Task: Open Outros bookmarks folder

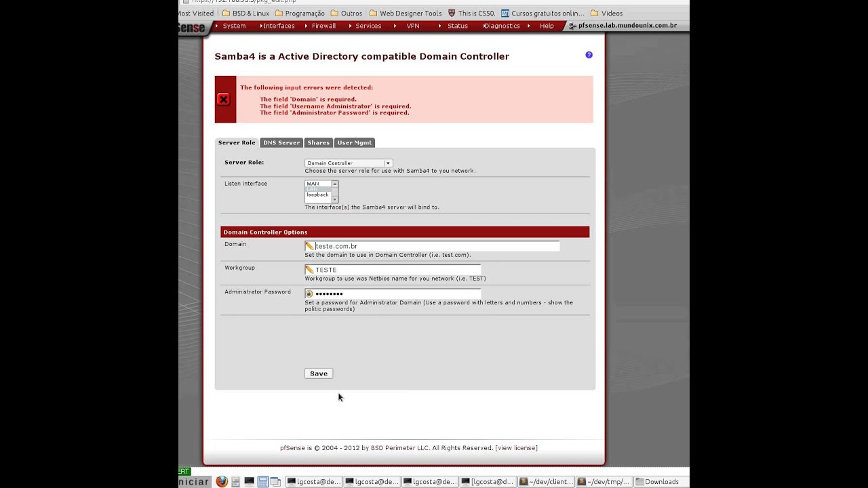Action: pyautogui.click(x=347, y=13)
